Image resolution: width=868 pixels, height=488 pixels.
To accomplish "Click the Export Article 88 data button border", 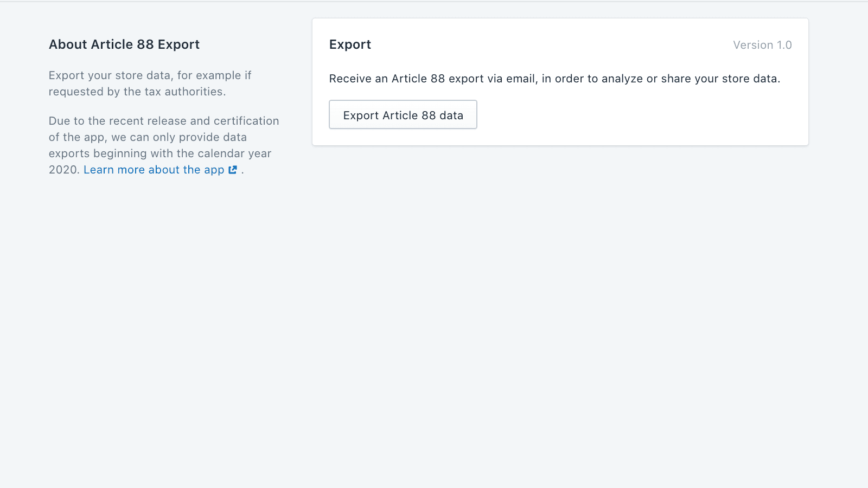I will (403, 101).
